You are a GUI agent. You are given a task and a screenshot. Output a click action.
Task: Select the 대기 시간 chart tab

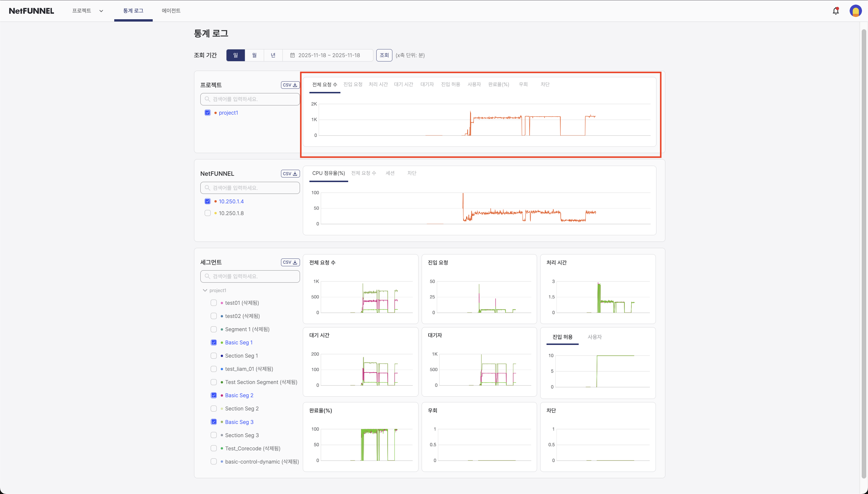(x=403, y=84)
